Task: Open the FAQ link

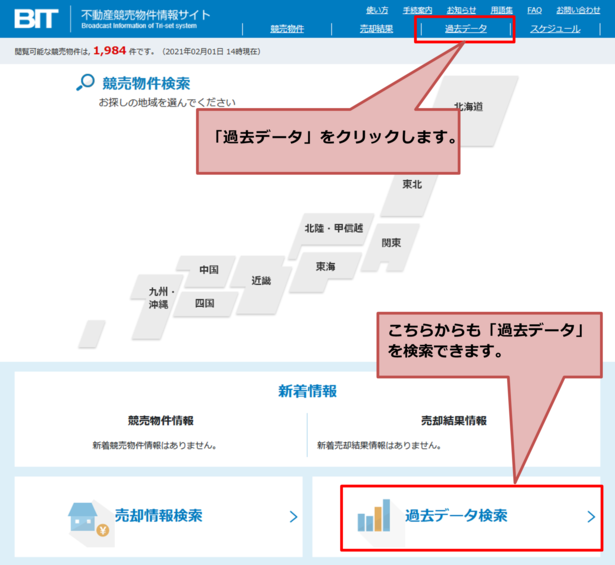Action: (x=534, y=10)
